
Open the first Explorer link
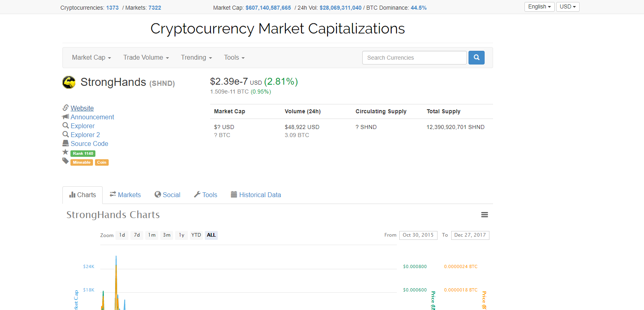(83, 126)
